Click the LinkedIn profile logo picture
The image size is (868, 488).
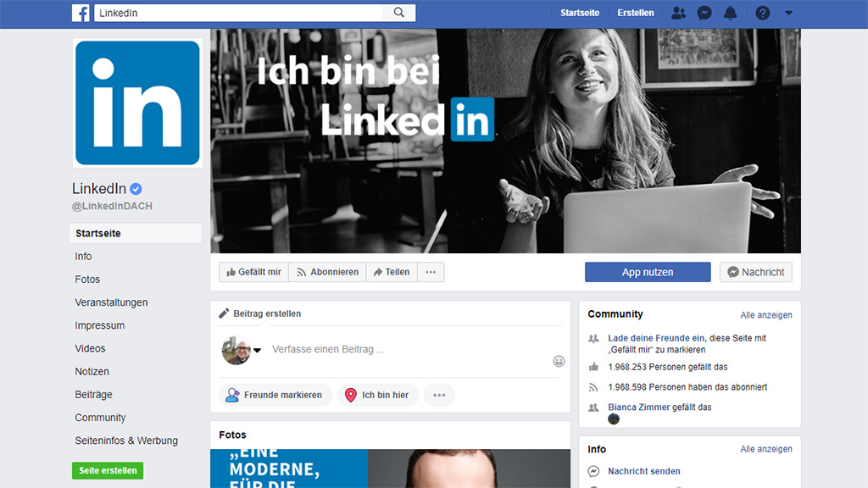[x=137, y=103]
